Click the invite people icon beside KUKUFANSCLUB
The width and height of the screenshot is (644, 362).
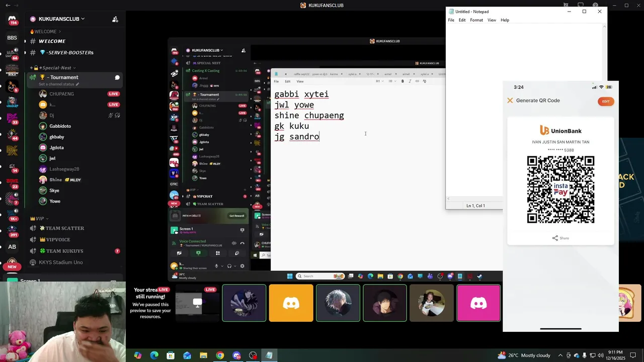tap(115, 19)
